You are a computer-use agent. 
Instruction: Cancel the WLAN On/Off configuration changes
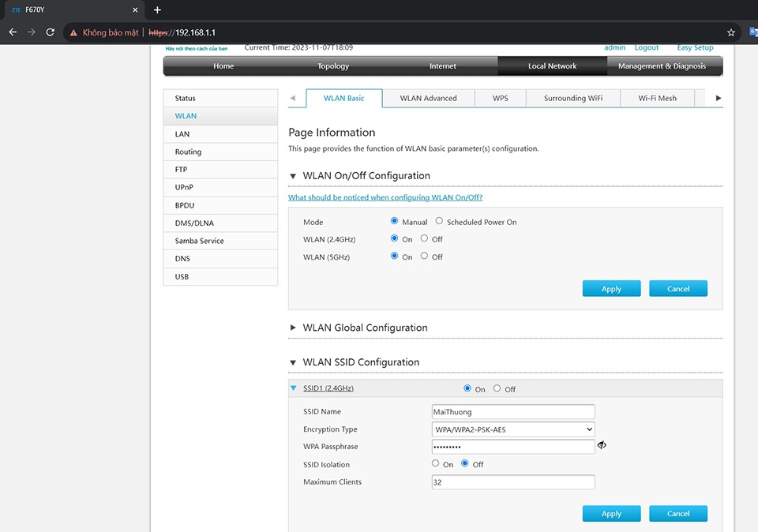pos(678,288)
